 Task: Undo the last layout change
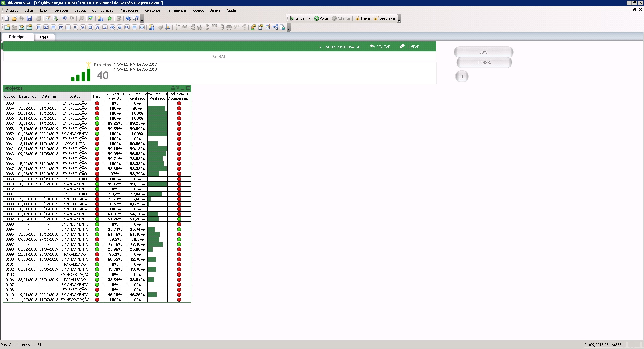64,18
